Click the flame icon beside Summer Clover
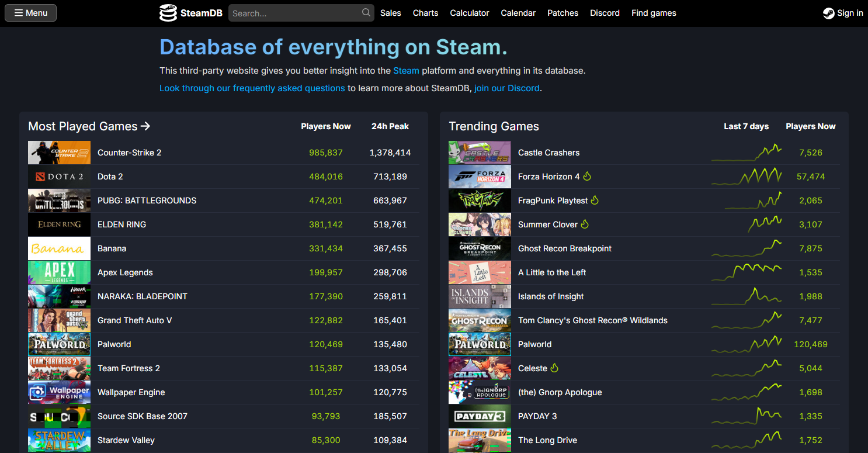The width and height of the screenshot is (868, 453). pos(584,224)
